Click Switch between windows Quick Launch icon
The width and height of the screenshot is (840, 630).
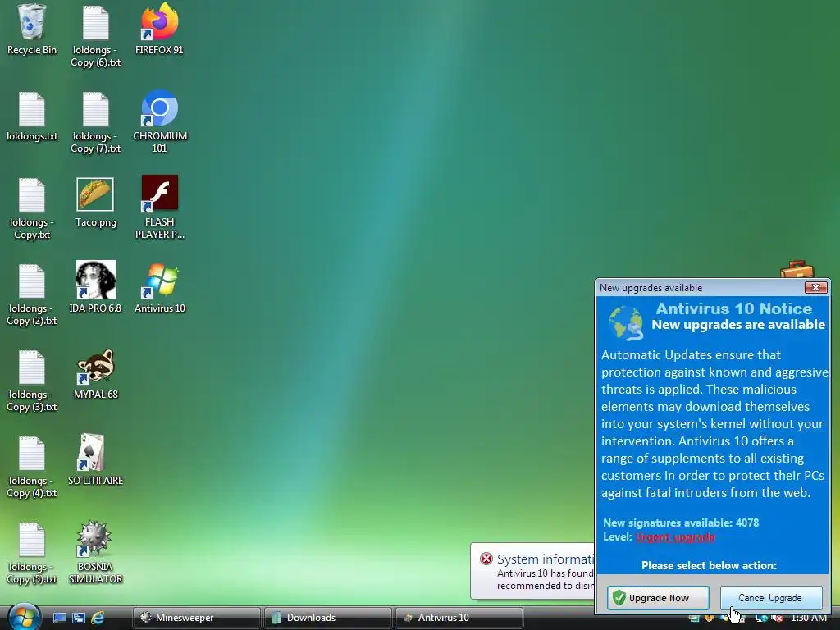78,618
